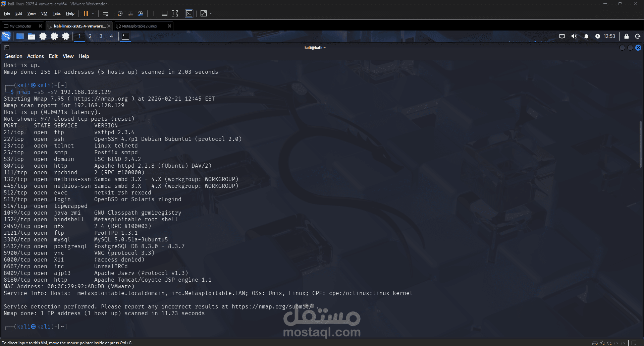Switch to Kali workspace 2

tap(90, 36)
